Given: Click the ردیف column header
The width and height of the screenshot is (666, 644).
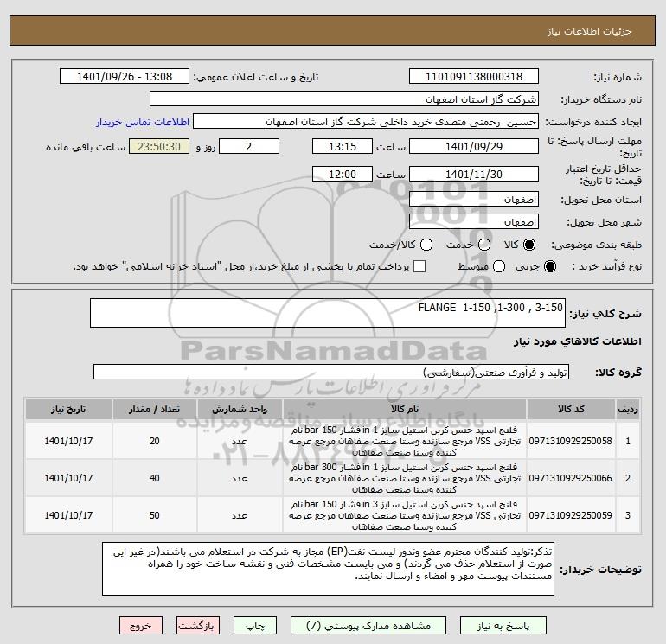Looking at the screenshot, I should pyautogui.click(x=628, y=409).
